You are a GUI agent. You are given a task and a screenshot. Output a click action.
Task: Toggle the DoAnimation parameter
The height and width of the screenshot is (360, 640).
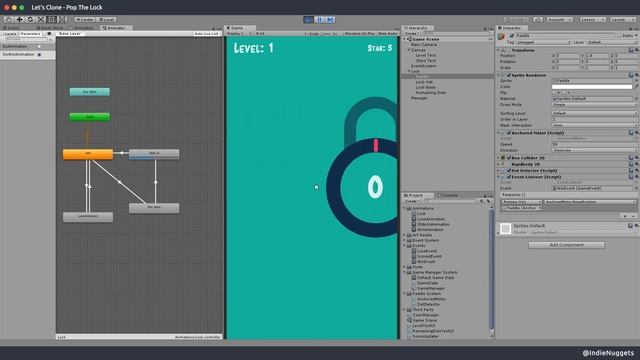(39, 47)
